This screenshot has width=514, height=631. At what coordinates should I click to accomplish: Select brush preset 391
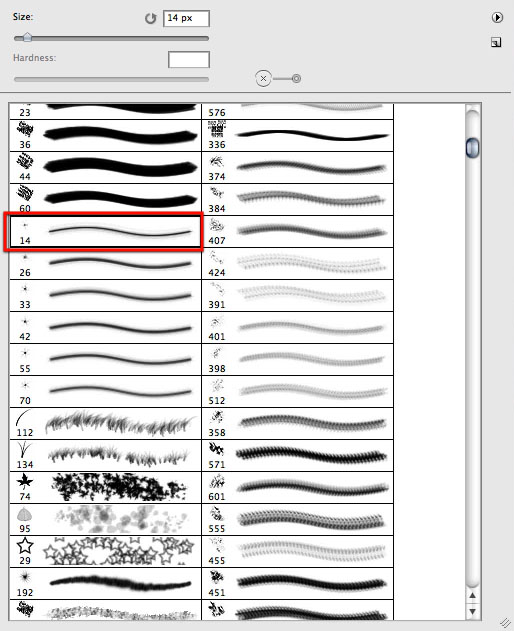(297, 295)
